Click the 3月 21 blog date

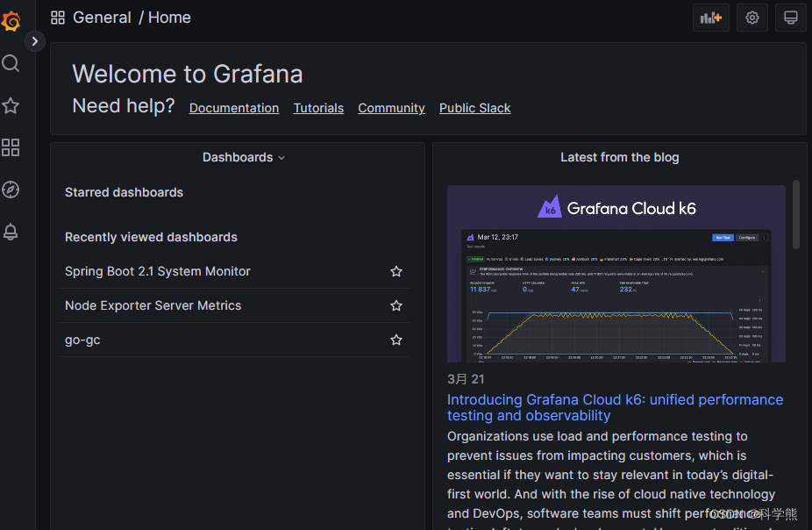point(466,379)
